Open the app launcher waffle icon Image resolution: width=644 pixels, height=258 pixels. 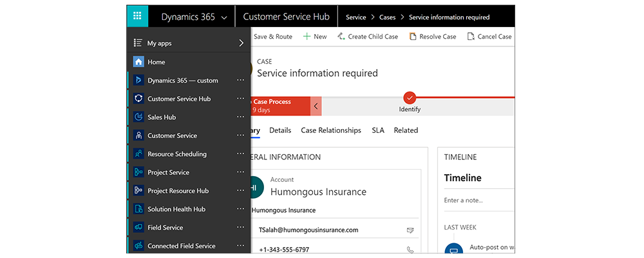pyautogui.click(x=138, y=17)
